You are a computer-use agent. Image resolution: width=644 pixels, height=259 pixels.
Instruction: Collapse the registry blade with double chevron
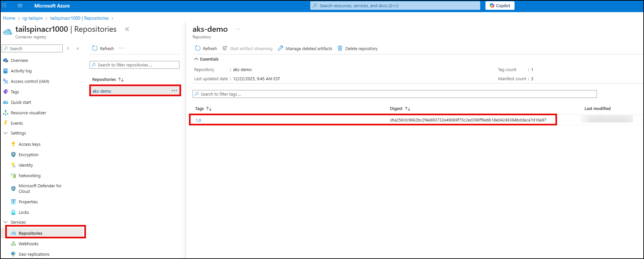click(127, 29)
